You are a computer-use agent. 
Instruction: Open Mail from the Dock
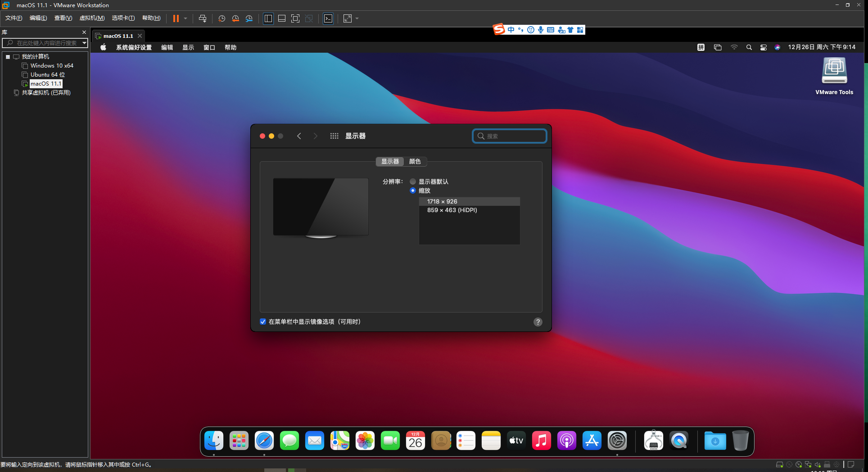315,441
